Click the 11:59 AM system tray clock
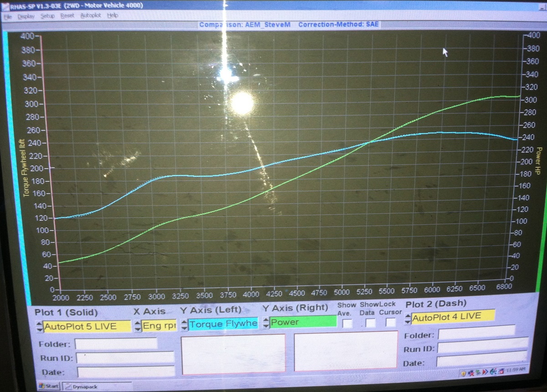 pos(515,369)
